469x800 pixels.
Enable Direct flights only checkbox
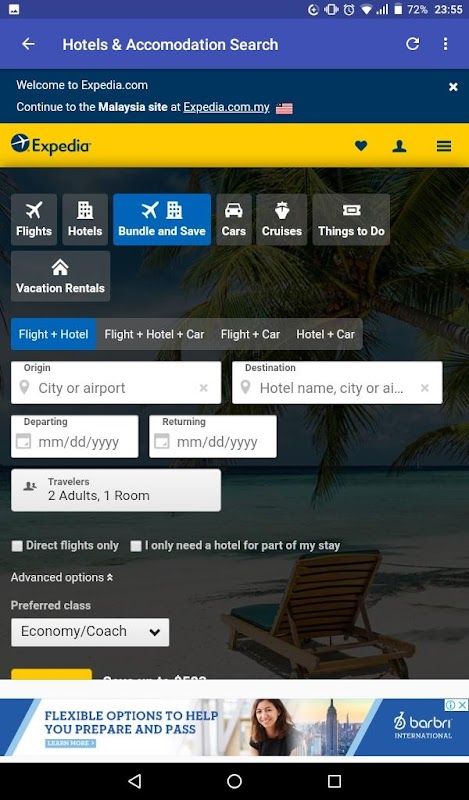17,546
